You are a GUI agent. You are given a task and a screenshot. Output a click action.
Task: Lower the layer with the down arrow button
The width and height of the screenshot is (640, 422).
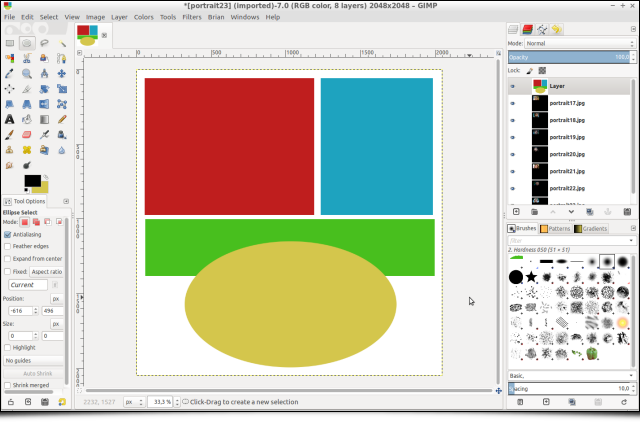[571, 212]
